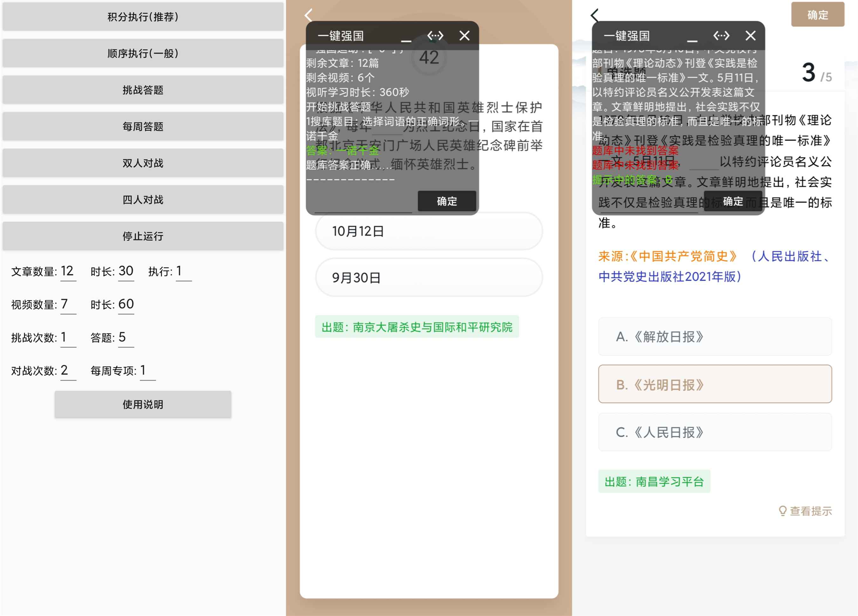This screenshot has height=616, width=858.
Task: Click 停止运行 to stop the script
Action: pyautogui.click(x=143, y=236)
